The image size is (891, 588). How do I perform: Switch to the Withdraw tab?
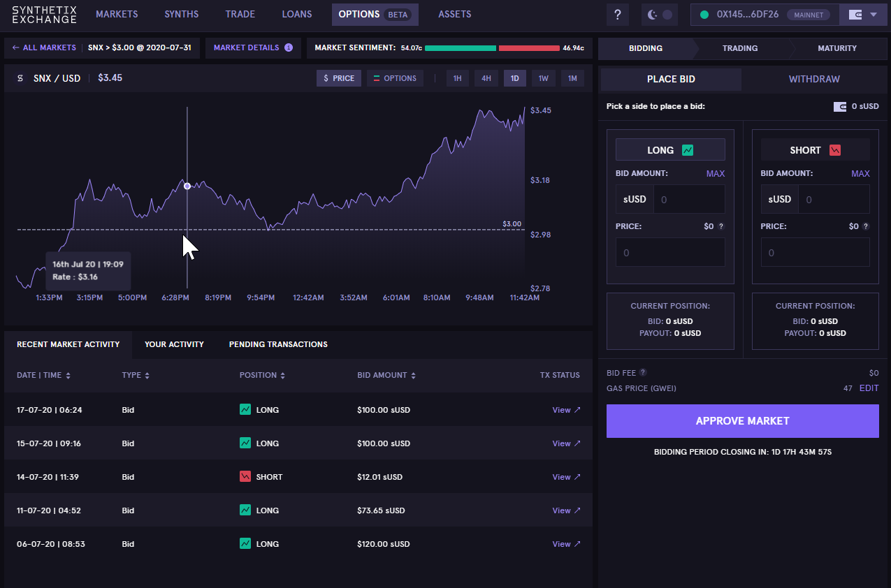(814, 79)
